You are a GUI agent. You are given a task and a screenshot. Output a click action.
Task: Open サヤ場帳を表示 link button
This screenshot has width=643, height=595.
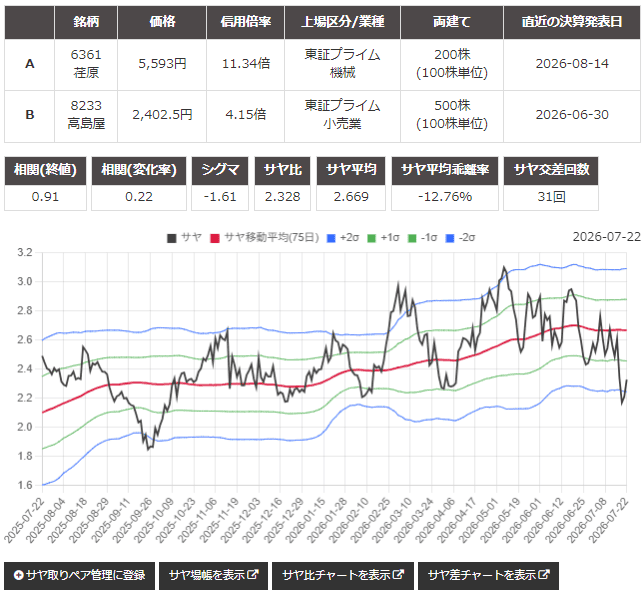[x=213, y=575]
